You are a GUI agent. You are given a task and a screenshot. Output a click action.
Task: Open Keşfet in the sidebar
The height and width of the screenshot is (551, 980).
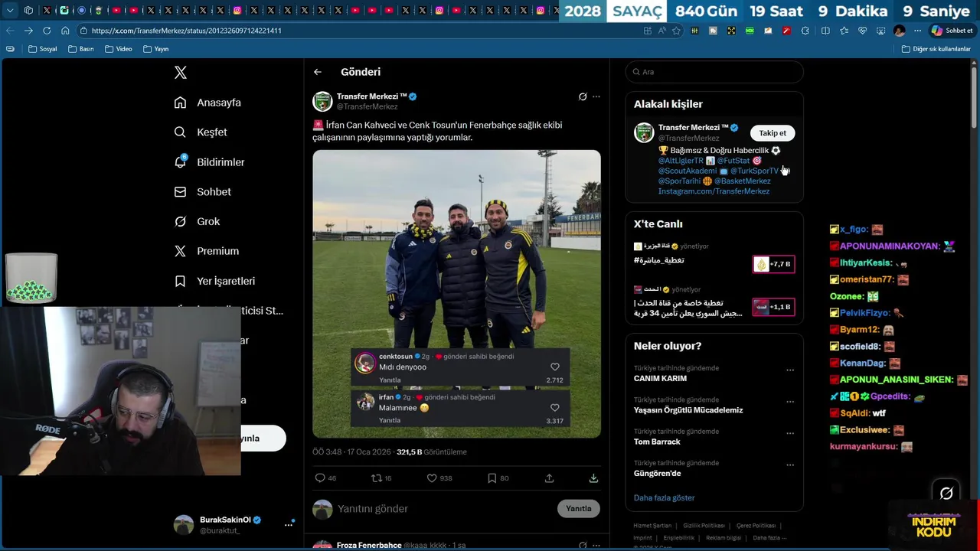pos(201,132)
